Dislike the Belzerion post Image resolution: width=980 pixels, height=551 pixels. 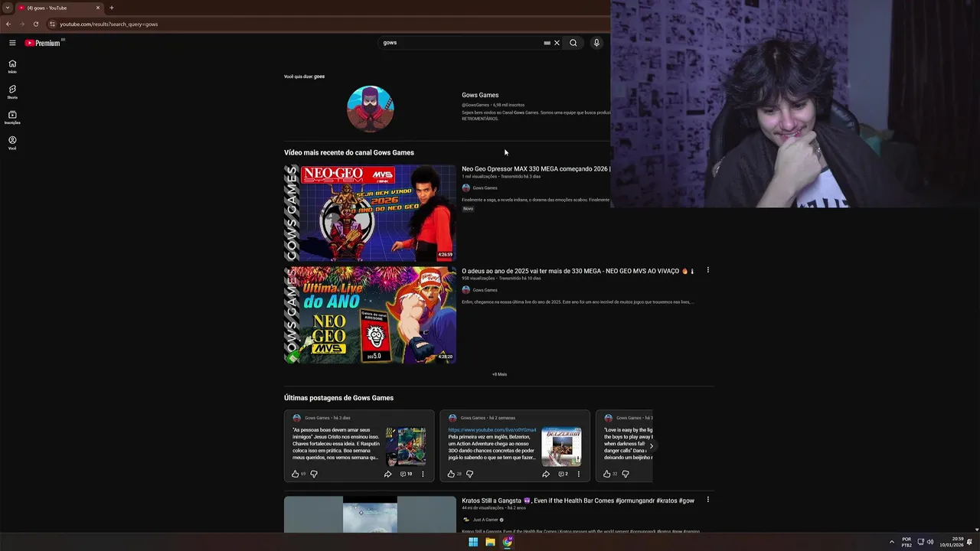point(469,474)
